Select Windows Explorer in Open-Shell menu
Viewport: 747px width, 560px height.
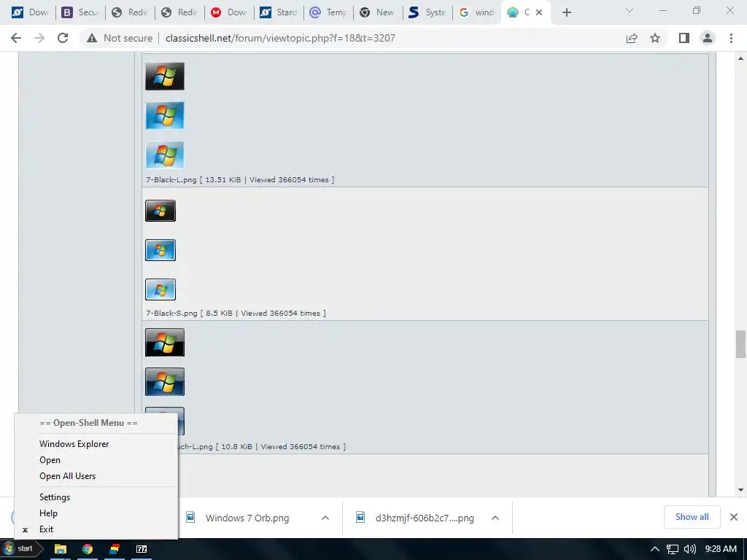(96, 444)
